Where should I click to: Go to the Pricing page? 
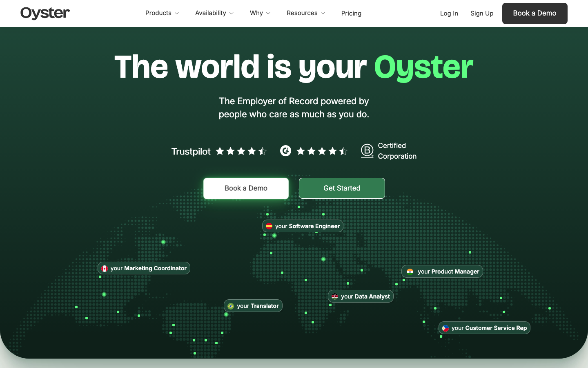(351, 13)
